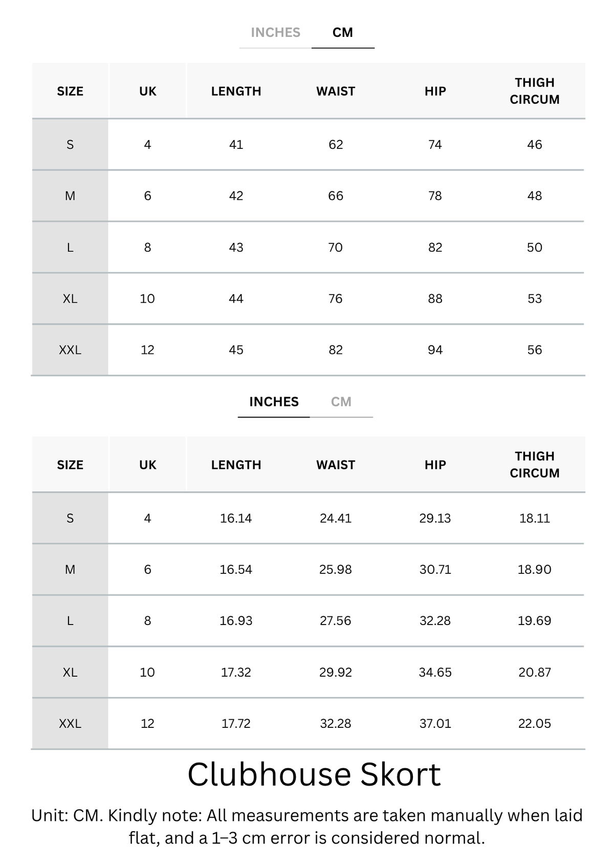Click the waist value 27.56 for size L

(x=336, y=621)
